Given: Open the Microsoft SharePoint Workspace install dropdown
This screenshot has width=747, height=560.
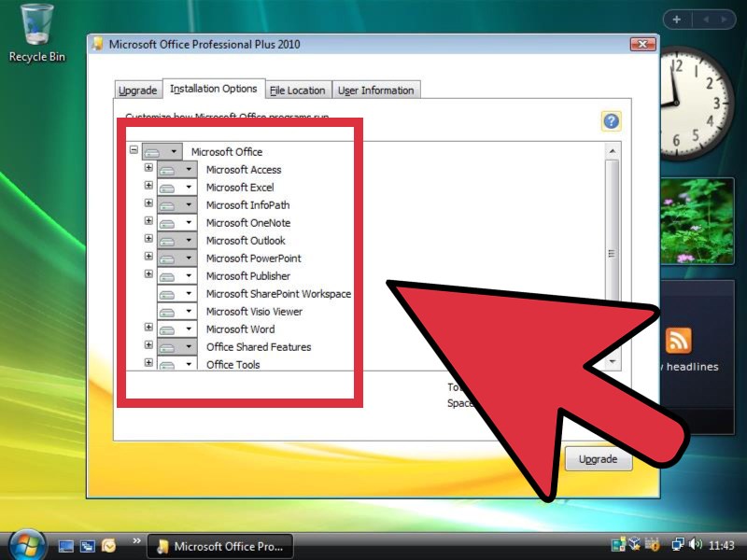Looking at the screenshot, I should click(177, 294).
